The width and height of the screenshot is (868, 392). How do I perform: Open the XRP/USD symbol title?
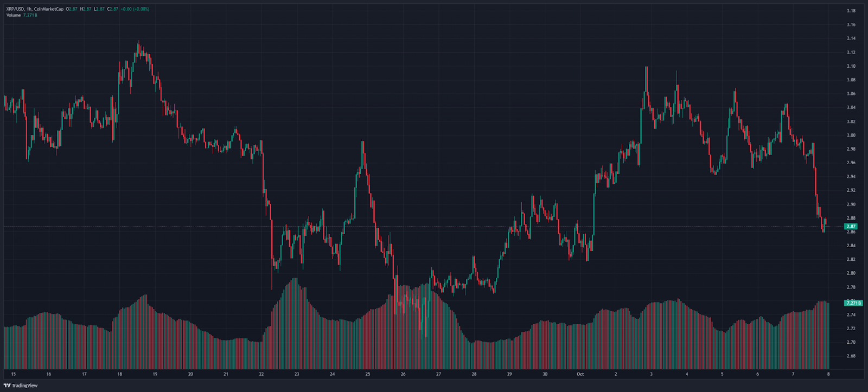point(16,9)
